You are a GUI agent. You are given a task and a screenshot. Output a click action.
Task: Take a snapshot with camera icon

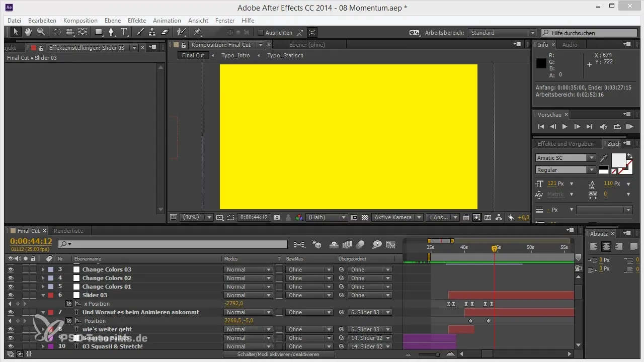pos(277,218)
